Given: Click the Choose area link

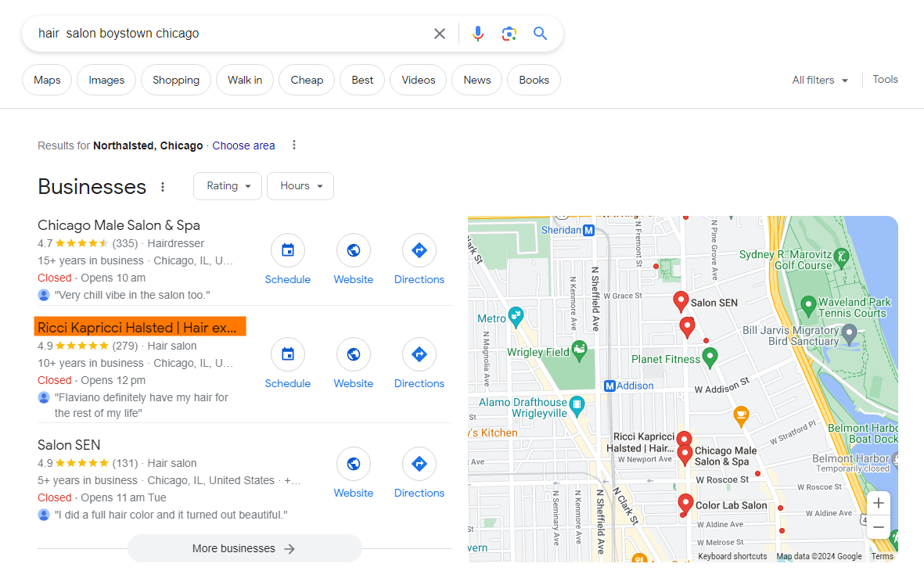Looking at the screenshot, I should pos(243,145).
